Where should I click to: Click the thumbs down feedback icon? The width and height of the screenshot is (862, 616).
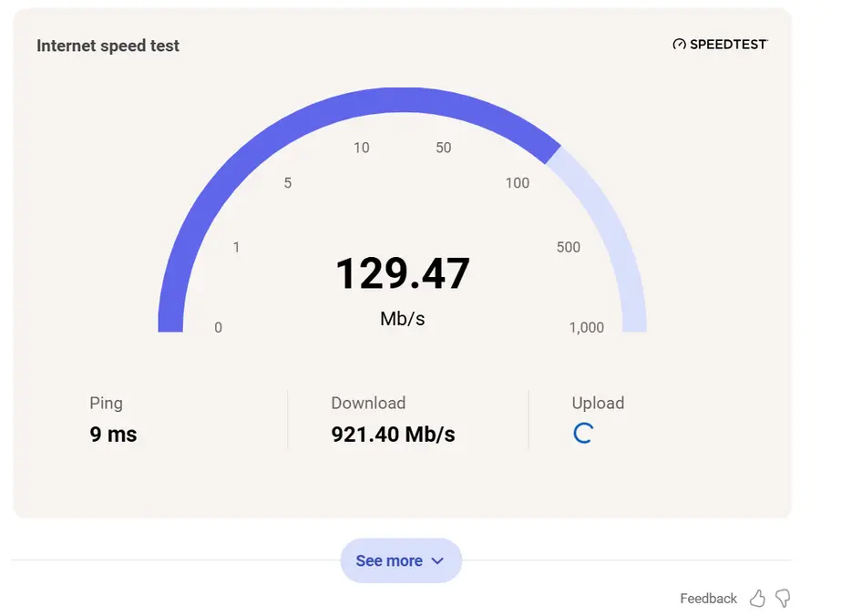783,598
